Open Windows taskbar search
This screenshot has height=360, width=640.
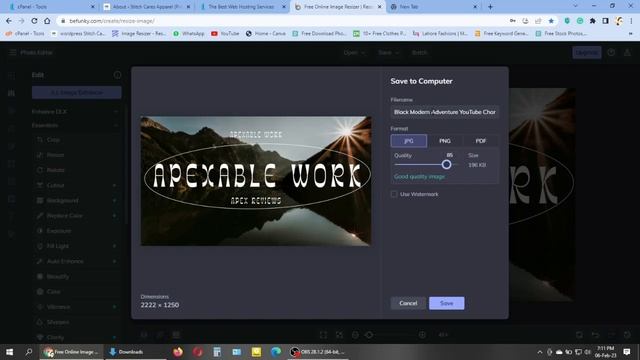tap(29, 352)
